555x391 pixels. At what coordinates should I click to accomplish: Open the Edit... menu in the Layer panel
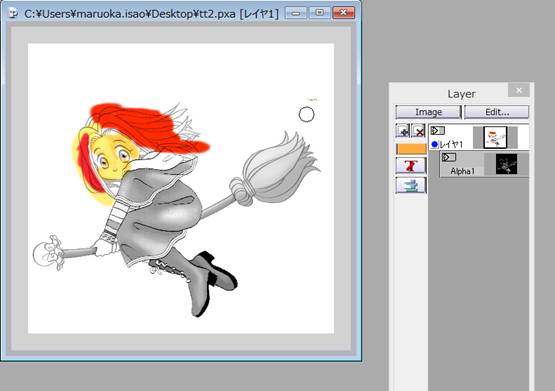click(x=497, y=112)
